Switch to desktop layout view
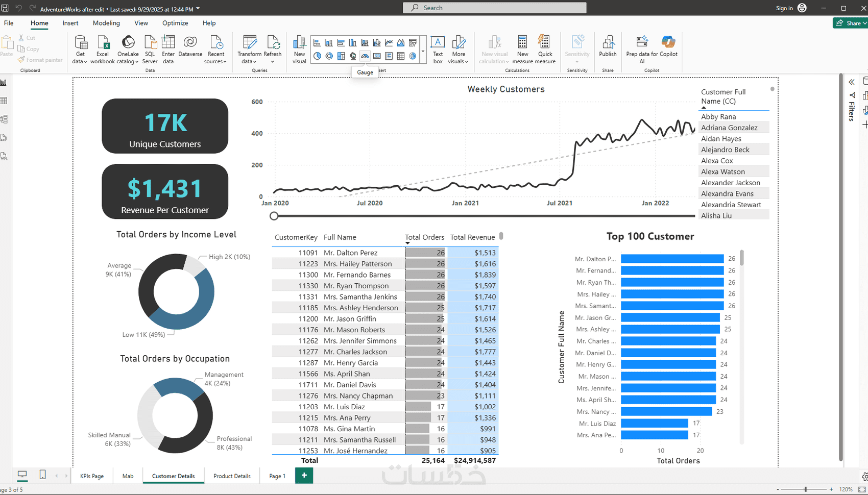This screenshot has width=868, height=495. (x=22, y=475)
